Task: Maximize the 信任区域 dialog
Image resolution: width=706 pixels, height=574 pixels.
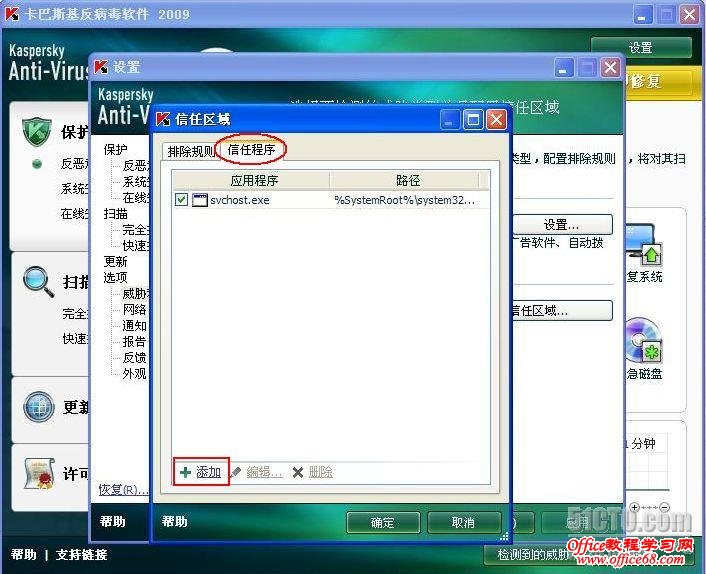Action: (x=473, y=120)
